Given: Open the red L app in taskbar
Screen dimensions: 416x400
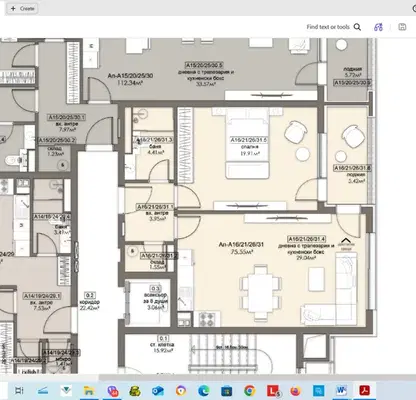Looking at the screenshot, I should 273,390.
